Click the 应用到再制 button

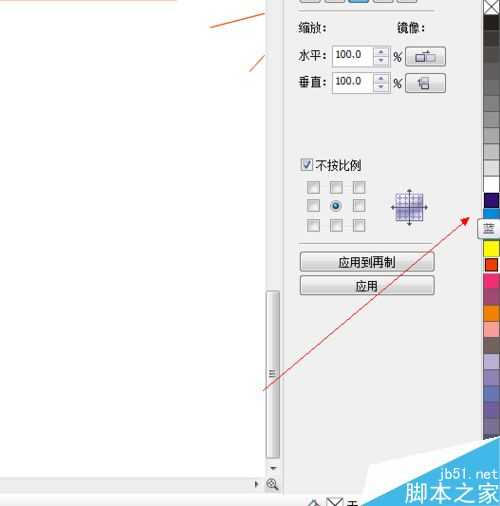[367, 262]
